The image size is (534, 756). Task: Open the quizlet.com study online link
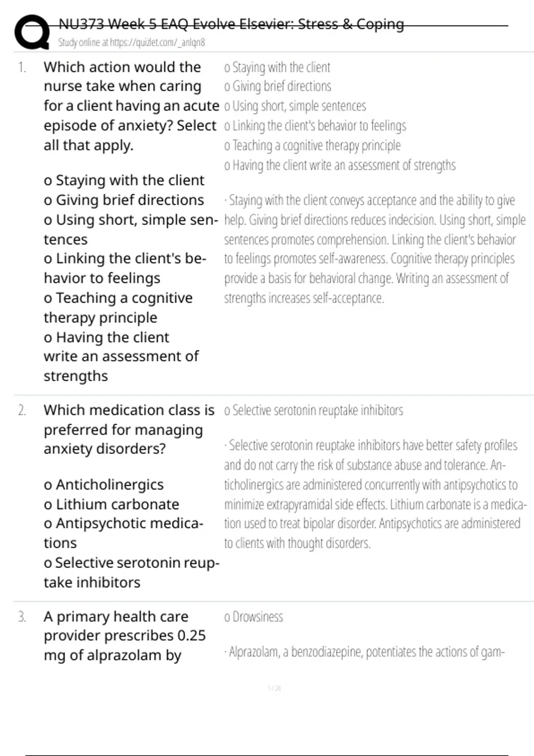pos(131,43)
